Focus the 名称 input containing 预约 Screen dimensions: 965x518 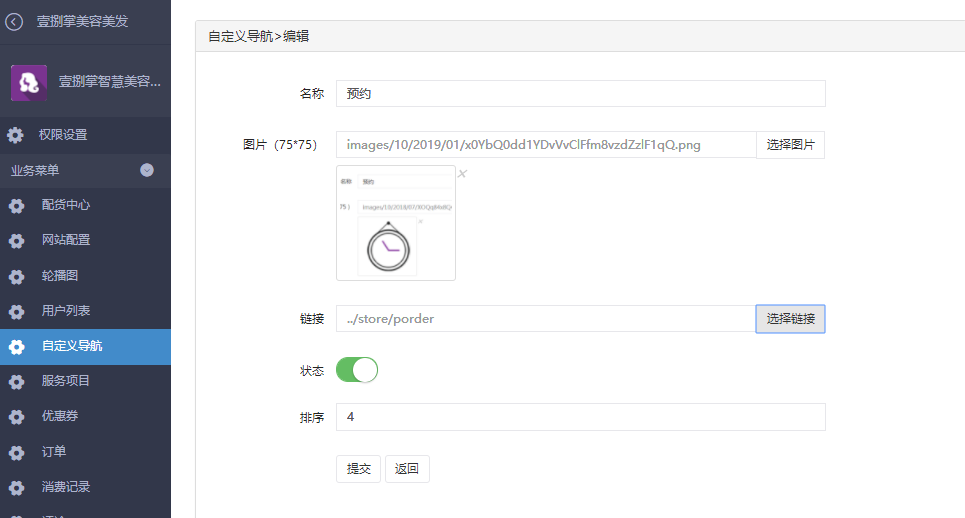tap(580, 94)
